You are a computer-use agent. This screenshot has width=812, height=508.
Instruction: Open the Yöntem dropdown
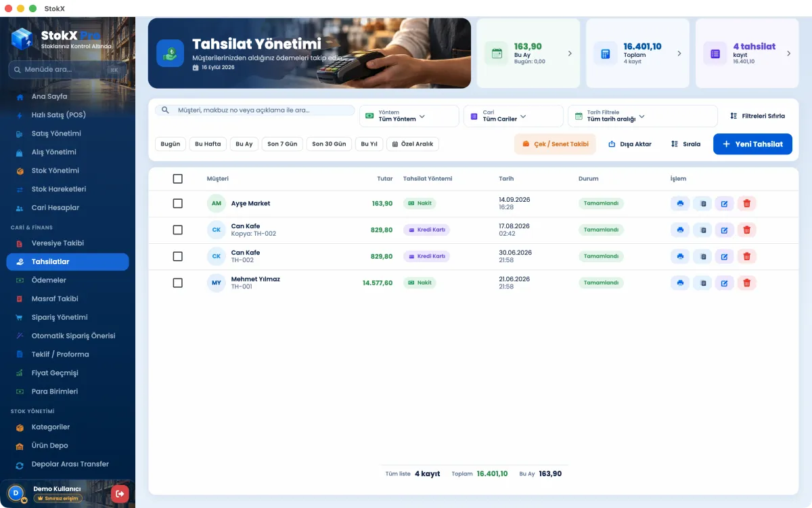click(x=409, y=116)
